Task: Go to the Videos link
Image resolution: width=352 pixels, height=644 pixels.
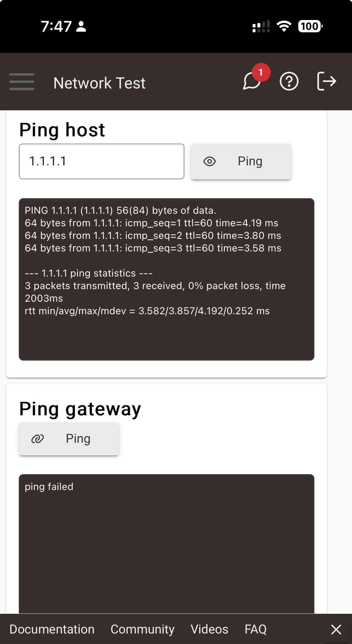Action: pos(209,629)
